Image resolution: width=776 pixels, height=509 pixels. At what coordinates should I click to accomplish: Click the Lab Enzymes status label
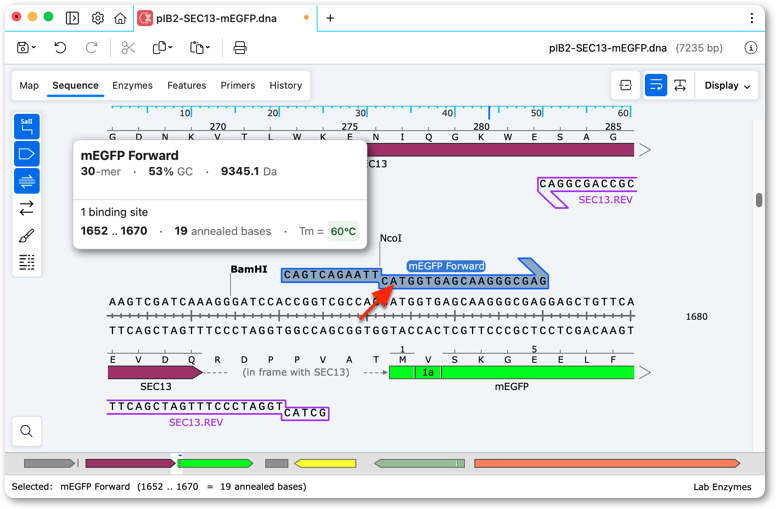(x=722, y=487)
